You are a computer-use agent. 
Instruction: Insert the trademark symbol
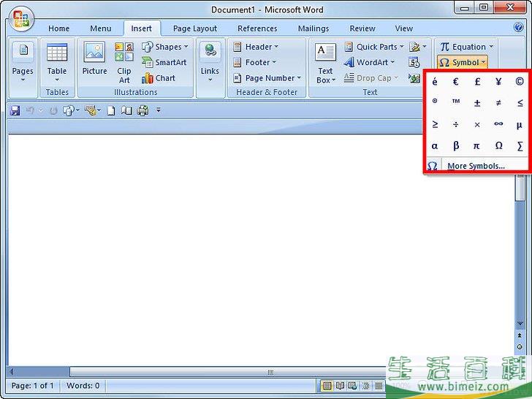pos(456,102)
